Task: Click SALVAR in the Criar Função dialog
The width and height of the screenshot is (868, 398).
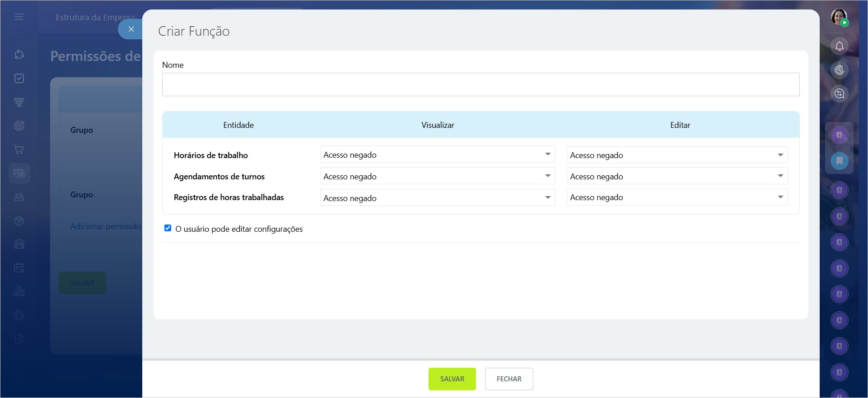Action: 452,379
